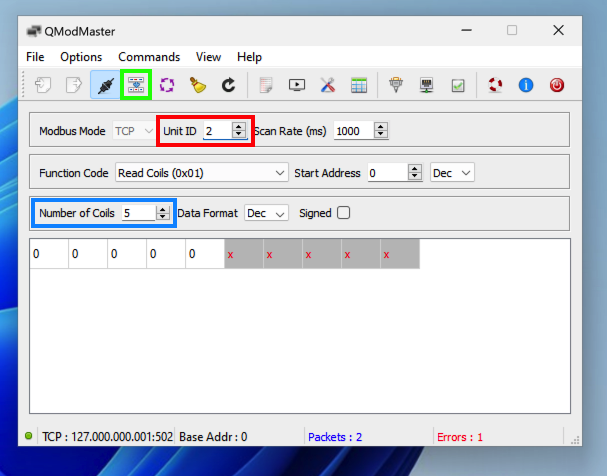607x476 pixels.
Task: Click the 'Packets : 2' status text
Action: click(x=335, y=437)
